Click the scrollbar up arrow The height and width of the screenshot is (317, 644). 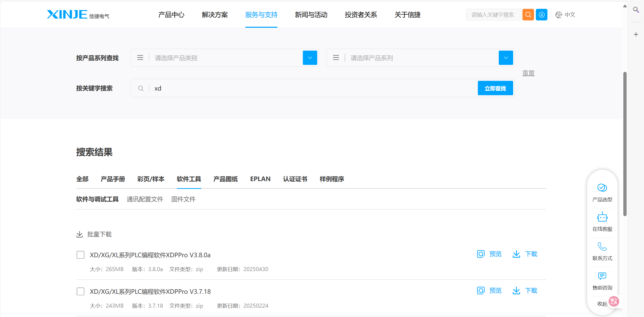click(x=625, y=6)
